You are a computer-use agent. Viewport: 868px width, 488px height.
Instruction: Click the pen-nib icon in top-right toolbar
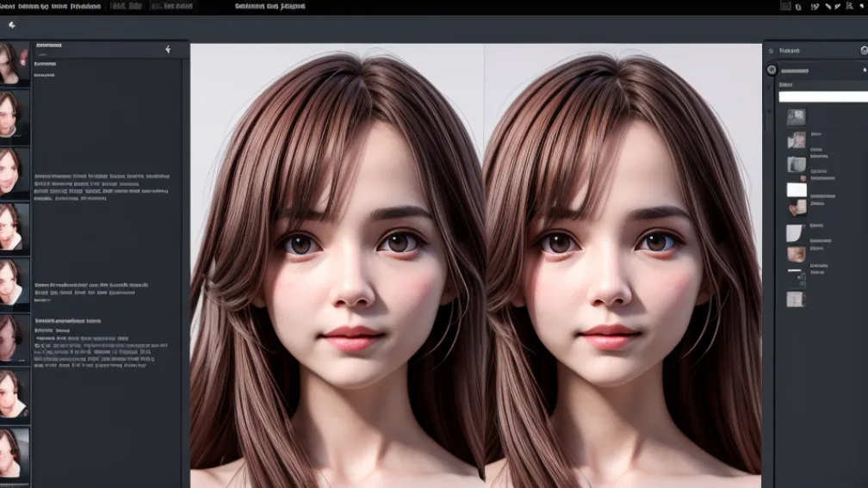838,6
